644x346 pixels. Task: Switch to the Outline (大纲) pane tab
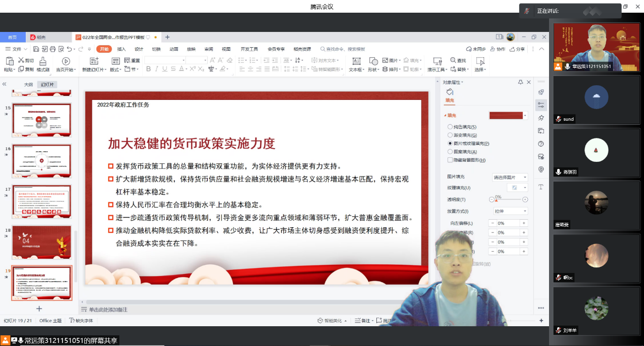click(28, 85)
